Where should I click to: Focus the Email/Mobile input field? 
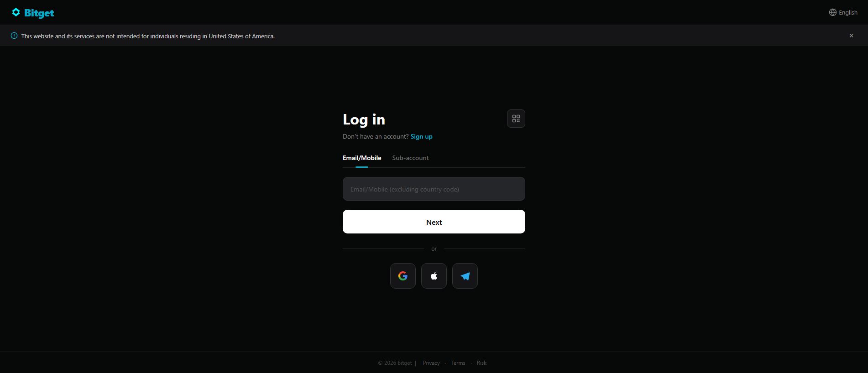(x=434, y=189)
